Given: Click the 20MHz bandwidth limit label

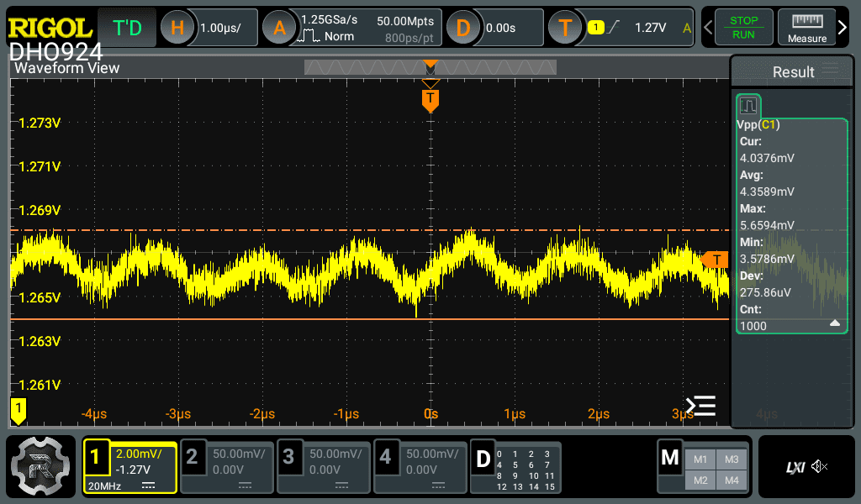Looking at the screenshot, I should (104, 486).
